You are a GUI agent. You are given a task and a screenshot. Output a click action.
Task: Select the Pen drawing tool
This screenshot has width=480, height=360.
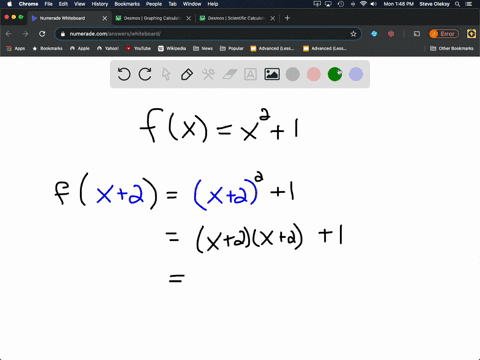click(x=187, y=74)
